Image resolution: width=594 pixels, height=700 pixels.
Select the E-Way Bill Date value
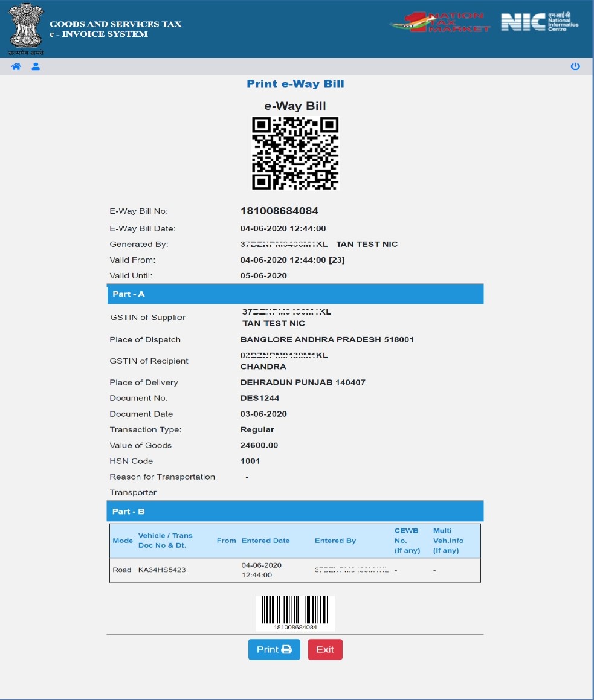(283, 228)
